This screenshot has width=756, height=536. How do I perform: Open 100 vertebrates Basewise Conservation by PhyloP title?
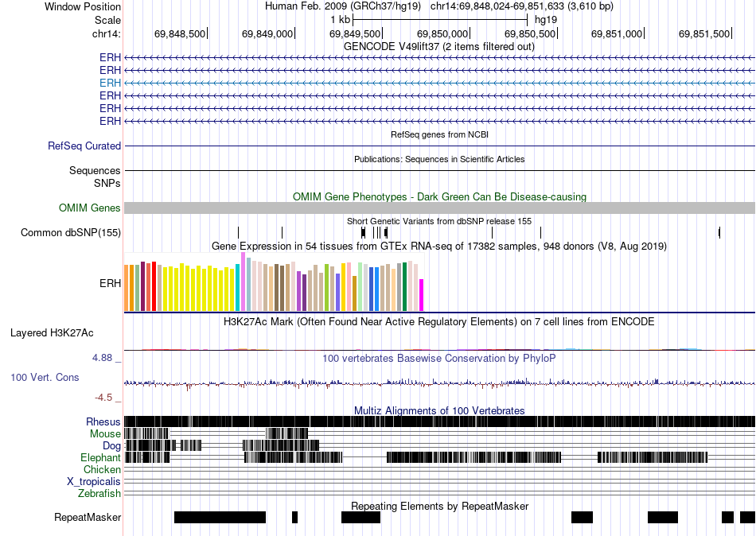point(439,358)
